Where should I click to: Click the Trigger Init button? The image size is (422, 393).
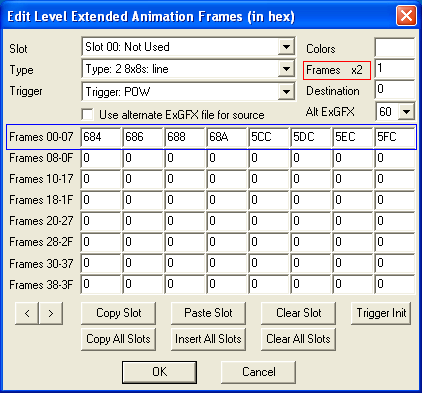tap(381, 313)
